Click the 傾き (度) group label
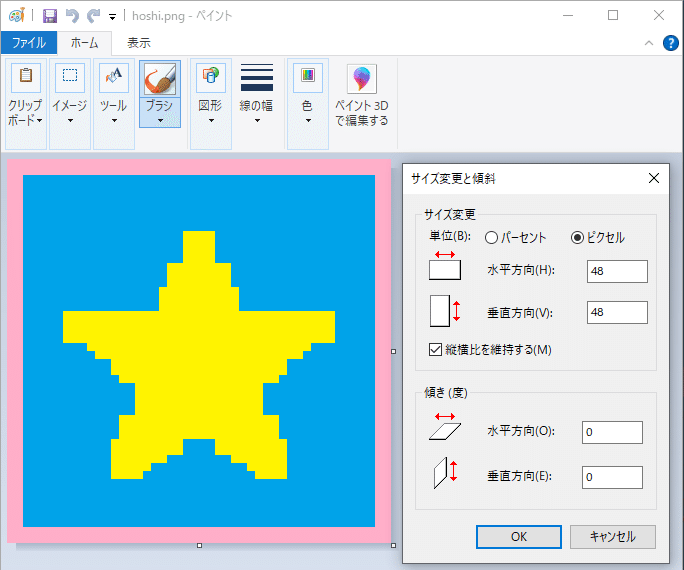684x570 pixels. [446, 393]
